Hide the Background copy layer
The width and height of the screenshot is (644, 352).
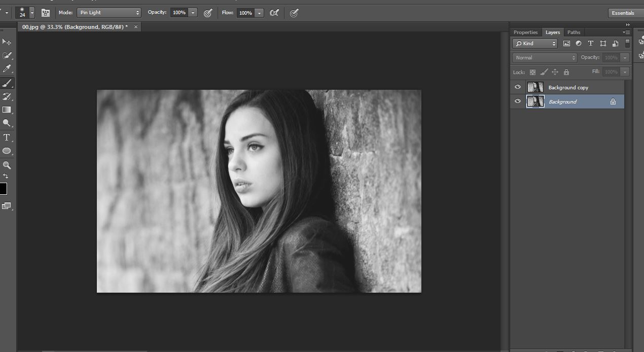(517, 87)
